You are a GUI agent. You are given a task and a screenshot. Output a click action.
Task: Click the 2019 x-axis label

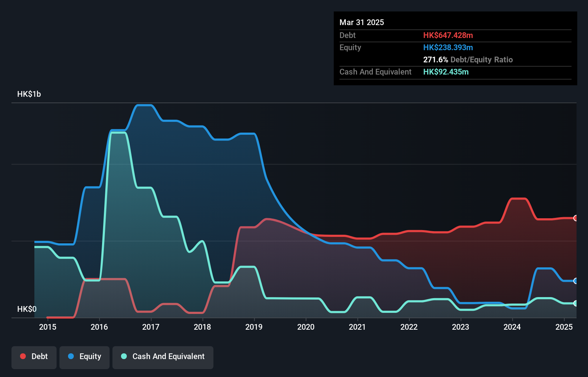click(x=254, y=327)
